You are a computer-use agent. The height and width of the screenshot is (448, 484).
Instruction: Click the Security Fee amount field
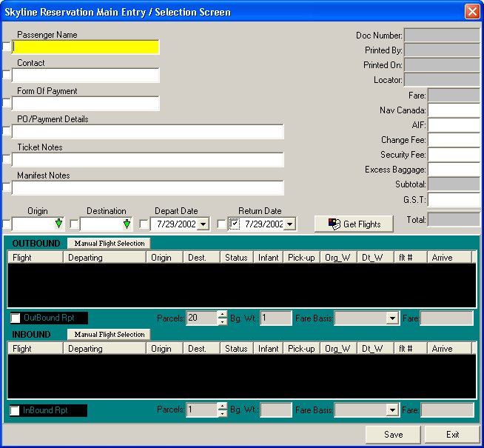(x=454, y=155)
